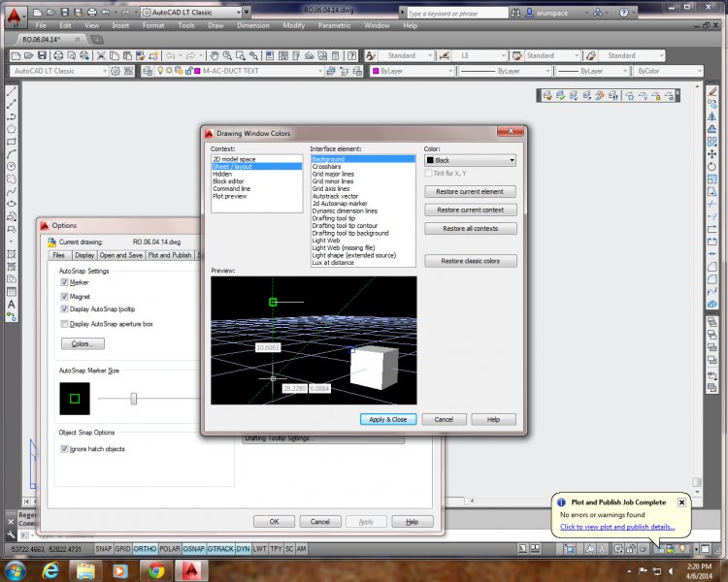The height and width of the screenshot is (582, 728).
Task: Uncheck Ignore hatch objects option
Action: (65, 449)
